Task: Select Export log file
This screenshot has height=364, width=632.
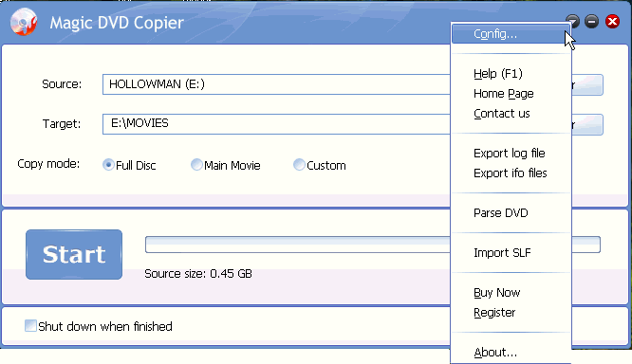Action: 511,154
